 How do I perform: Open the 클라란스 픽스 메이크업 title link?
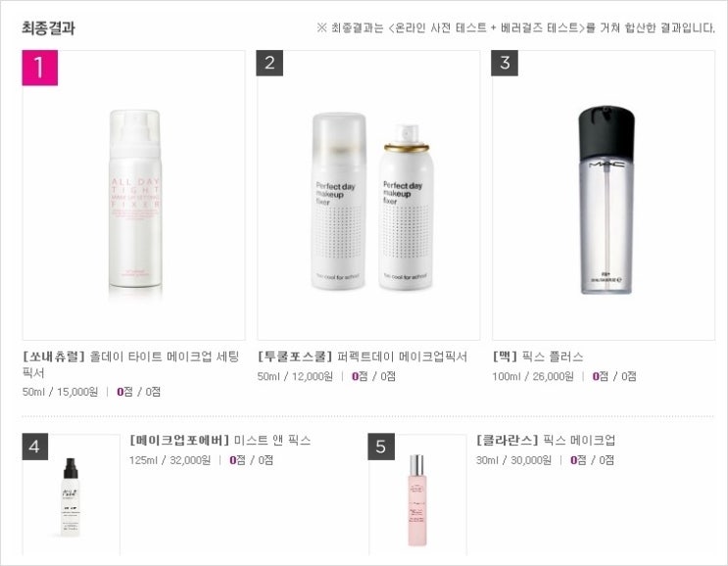(546, 440)
